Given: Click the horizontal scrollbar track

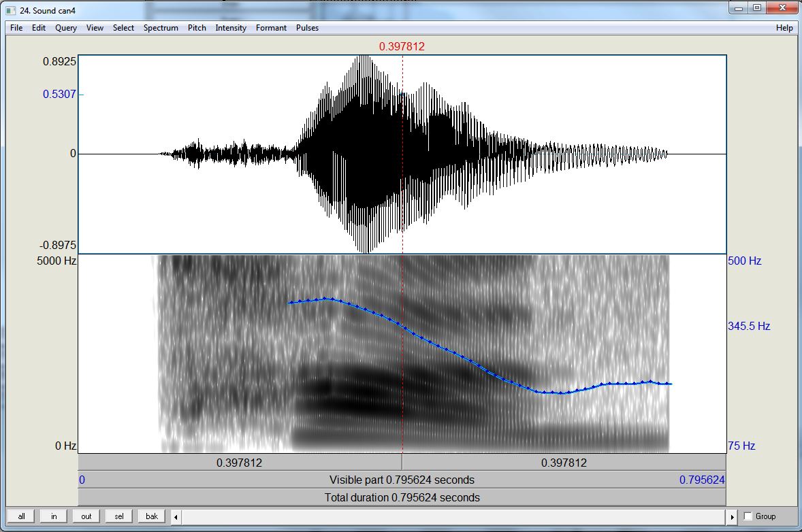Looking at the screenshot, I should pyautogui.click(x=453, y=516).
